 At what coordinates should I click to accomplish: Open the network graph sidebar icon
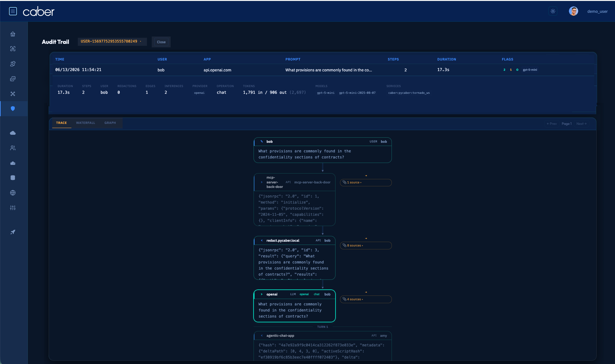pyautogui.click(x=13, y=94)
